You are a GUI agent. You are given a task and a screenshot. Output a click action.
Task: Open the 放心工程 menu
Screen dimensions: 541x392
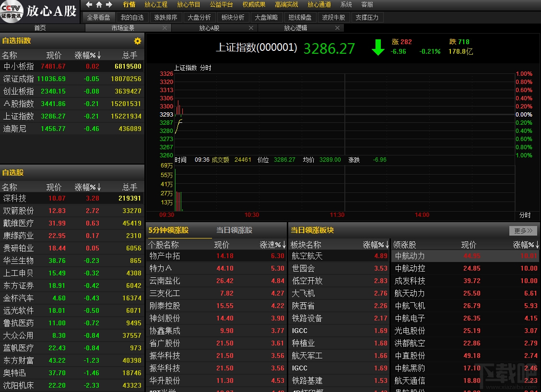pos(156,4)
